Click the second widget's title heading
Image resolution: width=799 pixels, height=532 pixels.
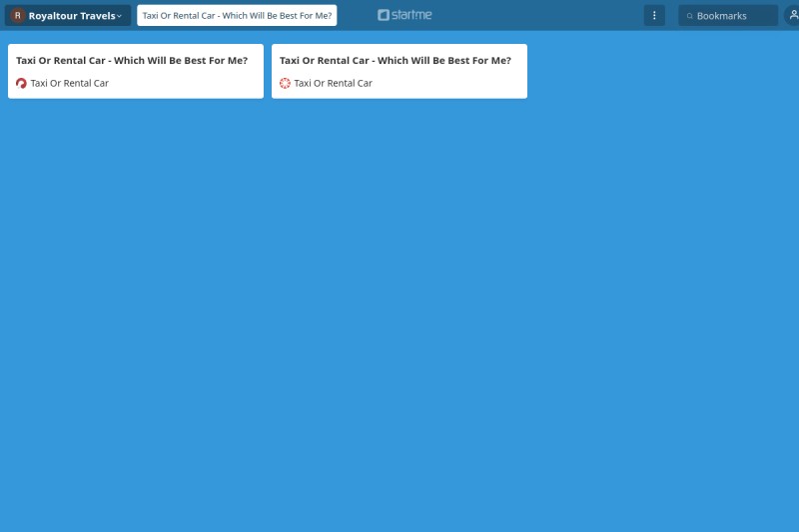pos(396,60)
